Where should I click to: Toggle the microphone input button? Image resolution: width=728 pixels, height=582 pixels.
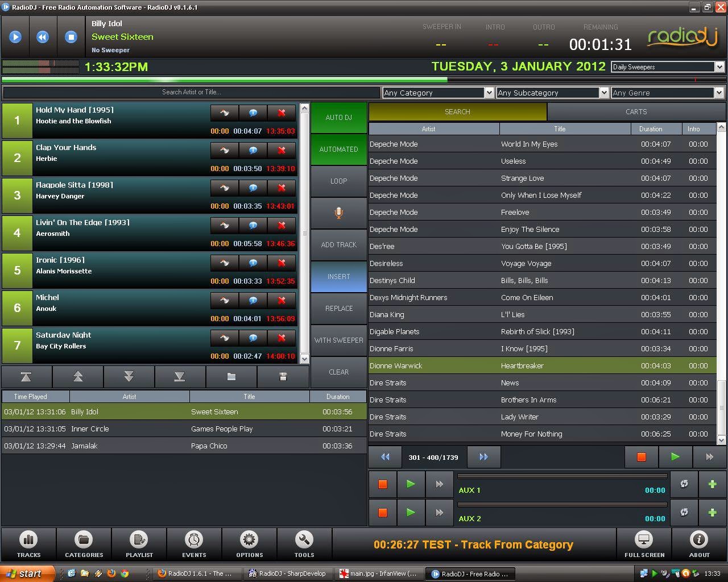[x=338, y=213]
